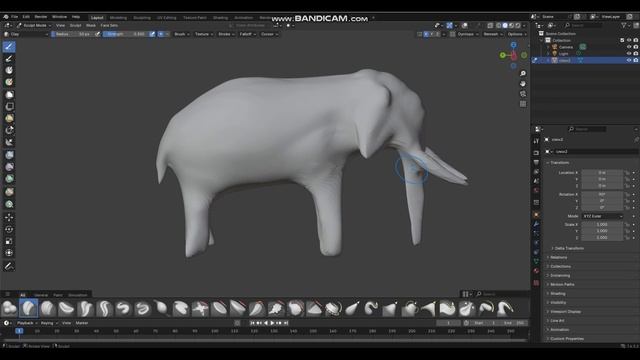Adjust brush Strength slider
Screen dimensions: 640x360
tap(126, 34)
